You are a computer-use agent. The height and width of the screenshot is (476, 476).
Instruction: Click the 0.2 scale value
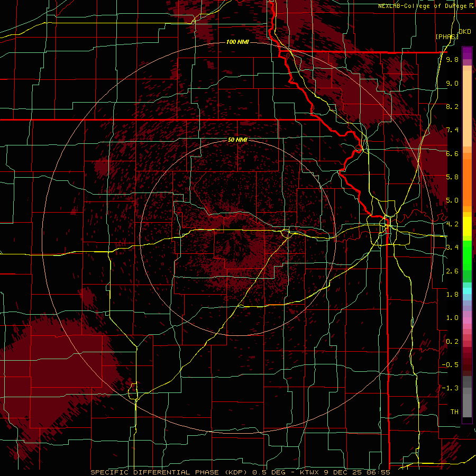pos(452,342)
